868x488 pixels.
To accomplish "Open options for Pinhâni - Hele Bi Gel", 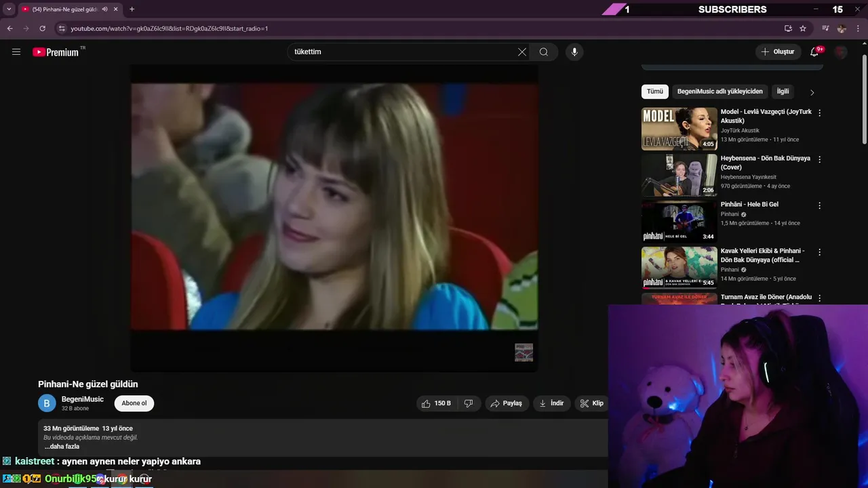I will (x=819, y=205).
